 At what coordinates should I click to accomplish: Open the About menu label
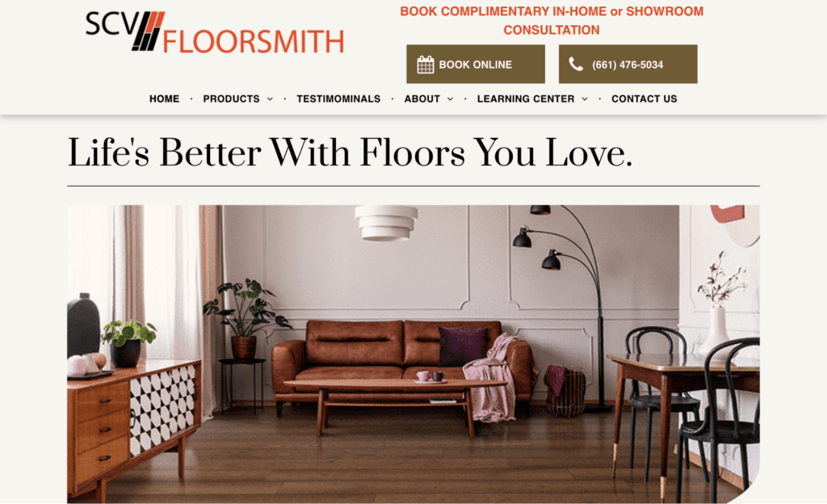point(422,99)
